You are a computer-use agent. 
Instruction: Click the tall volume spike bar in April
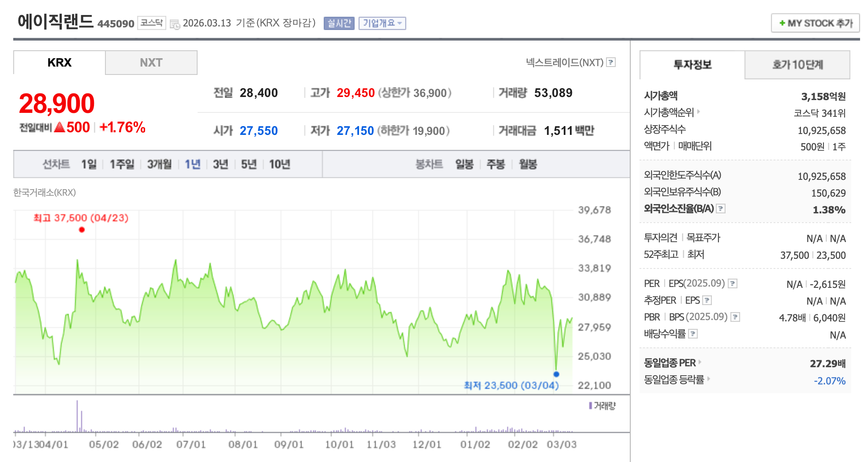pos(77,416)
